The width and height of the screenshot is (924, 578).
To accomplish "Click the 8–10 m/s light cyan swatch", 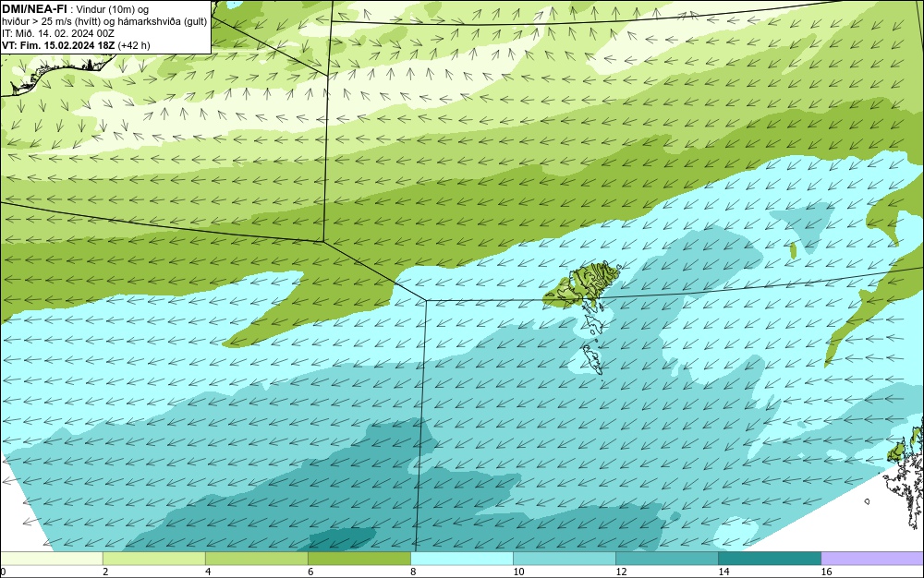I will pyautogui.click(x=461, y=558).
